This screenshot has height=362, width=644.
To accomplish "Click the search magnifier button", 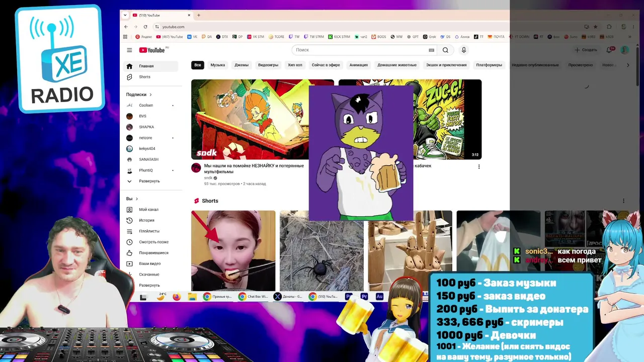I will coord(445,50).
